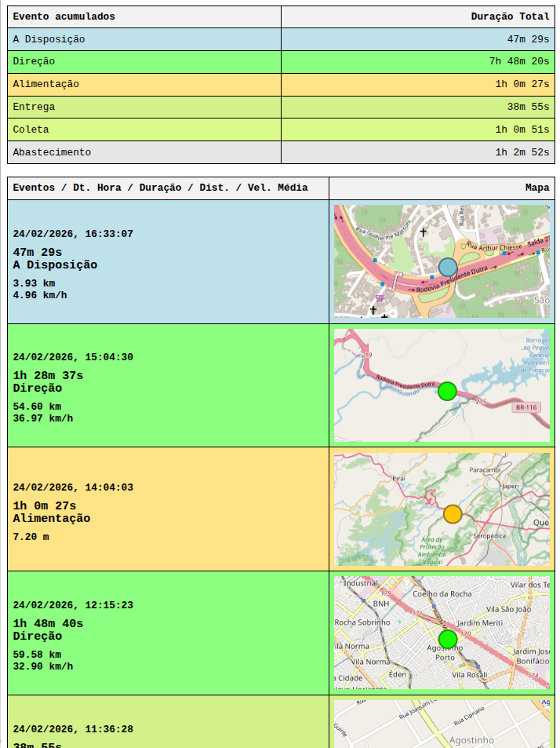Select the 'Duração Total' column header
Image resolution: width=560 pixels, height=748 pixels.
[x=418, y=16]
